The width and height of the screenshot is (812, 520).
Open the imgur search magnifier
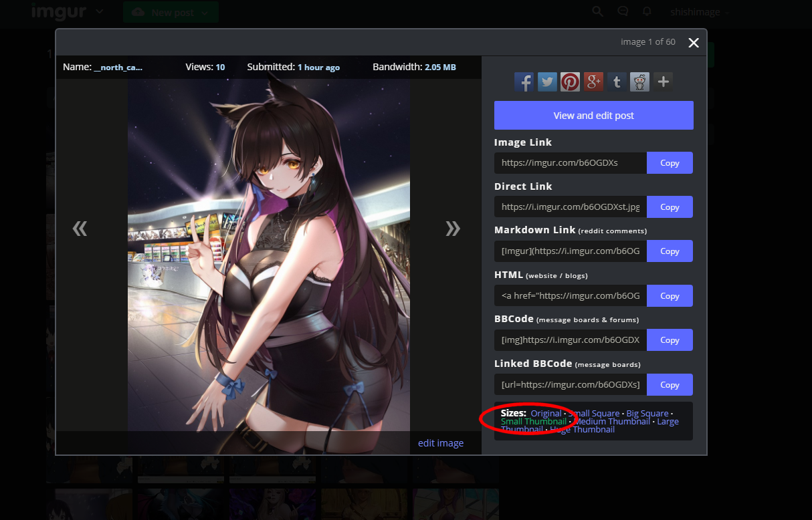(597, 11)
